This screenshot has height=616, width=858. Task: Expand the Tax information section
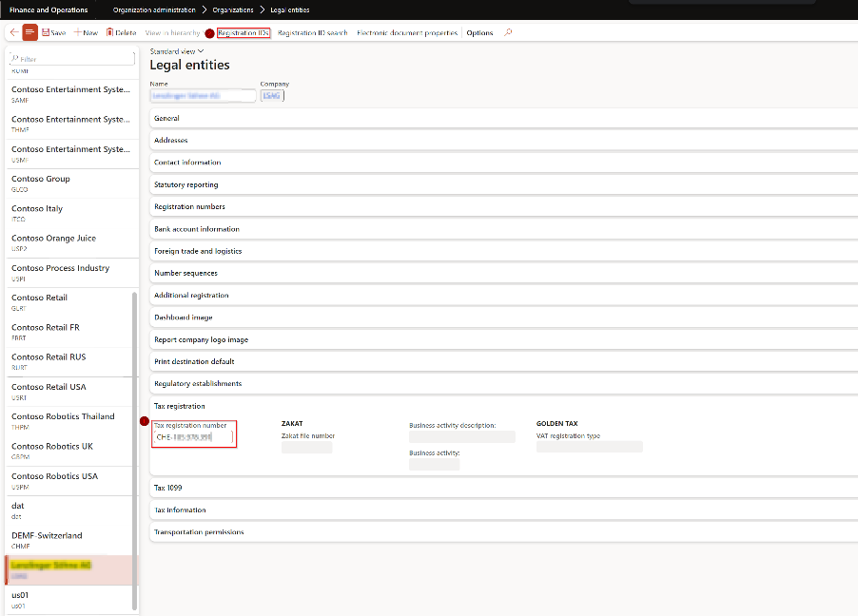[503, 510]
